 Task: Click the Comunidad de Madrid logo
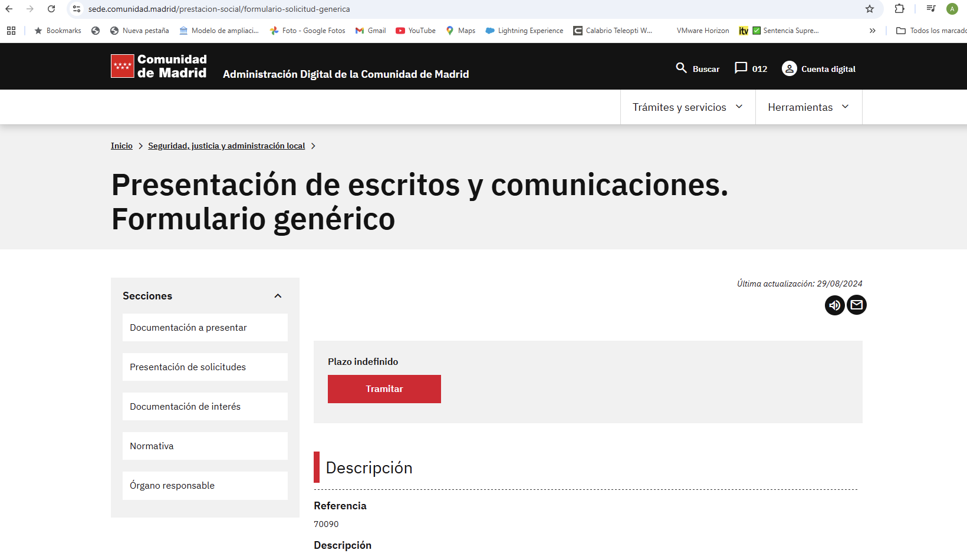[x=159, y=66]
